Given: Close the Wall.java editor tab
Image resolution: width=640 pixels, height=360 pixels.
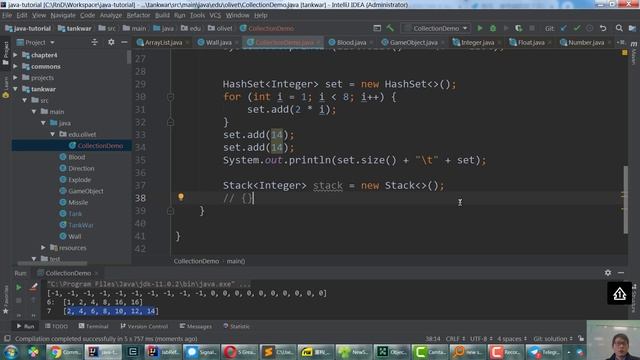Looking at the screenshot, I should [237, 42].
